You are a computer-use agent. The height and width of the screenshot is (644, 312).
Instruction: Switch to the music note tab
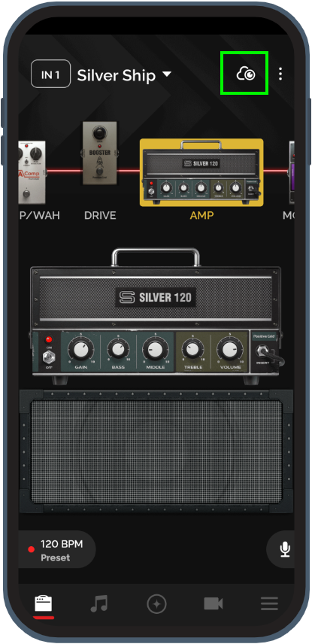(x=99, y=603)
